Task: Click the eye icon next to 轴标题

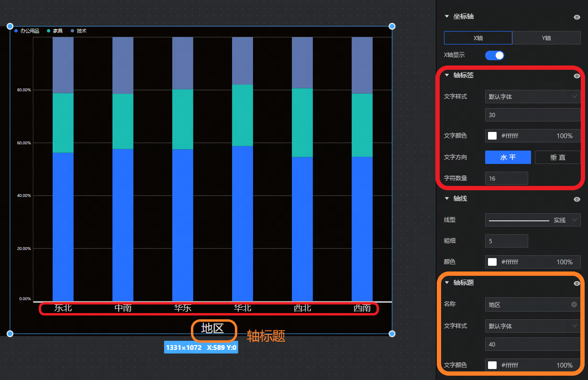Action: [577, 283]
